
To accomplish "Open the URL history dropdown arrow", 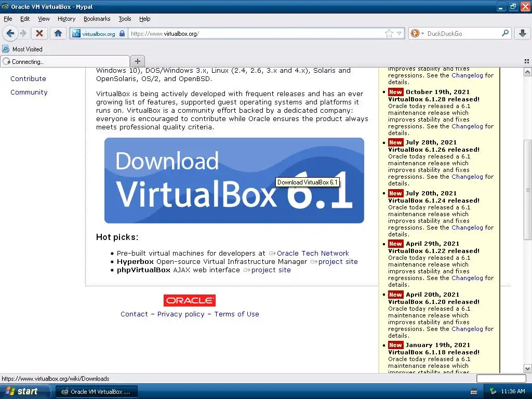I will [x=400, y=33].
